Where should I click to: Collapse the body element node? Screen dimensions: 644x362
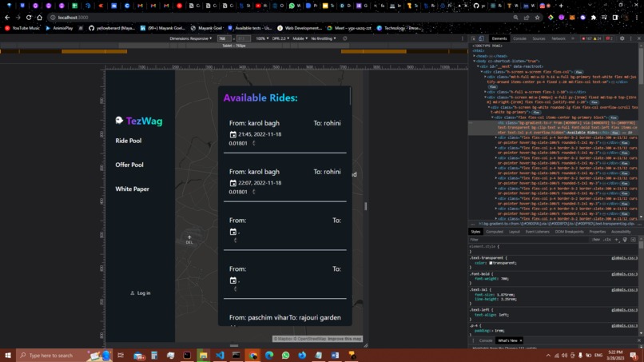[x=475, y=62]
